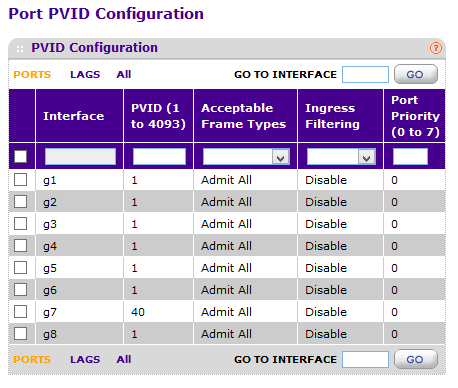Focus the bottom GO TO INTERFACE field
This screenshot has height=388, width=458.
(365, 359)
